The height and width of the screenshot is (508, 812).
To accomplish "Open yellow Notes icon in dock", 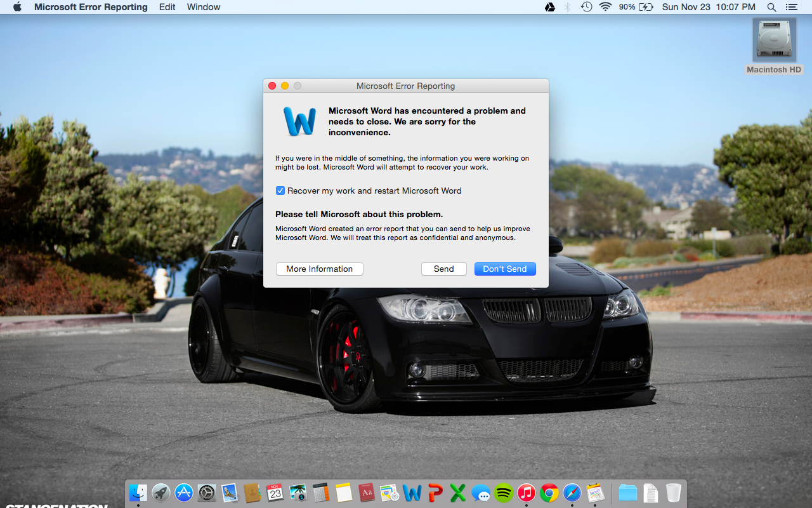I will 344,492.
